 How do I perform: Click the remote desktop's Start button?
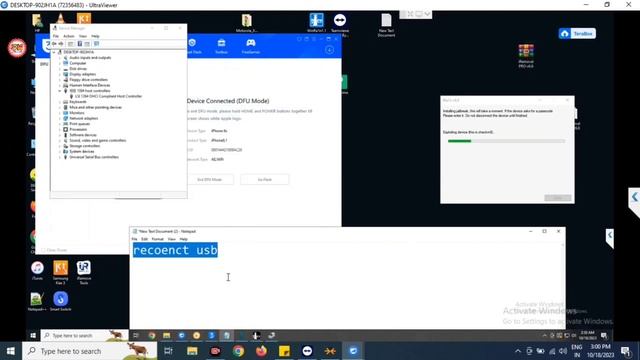(x=33, y=336)
